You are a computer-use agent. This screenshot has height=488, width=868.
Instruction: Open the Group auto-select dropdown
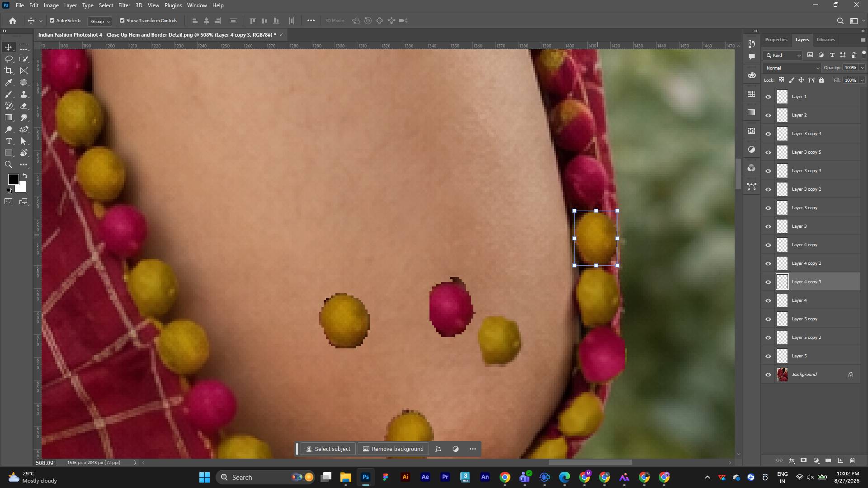point(100,21)
